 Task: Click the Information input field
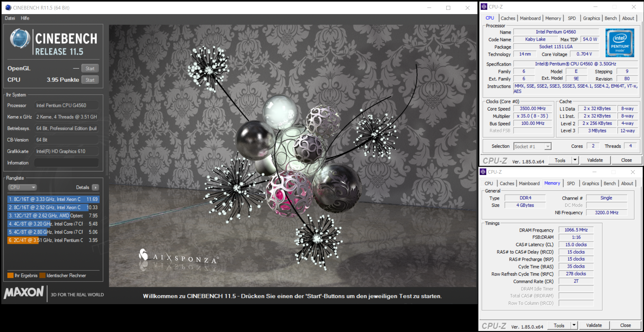pos(67,163)
